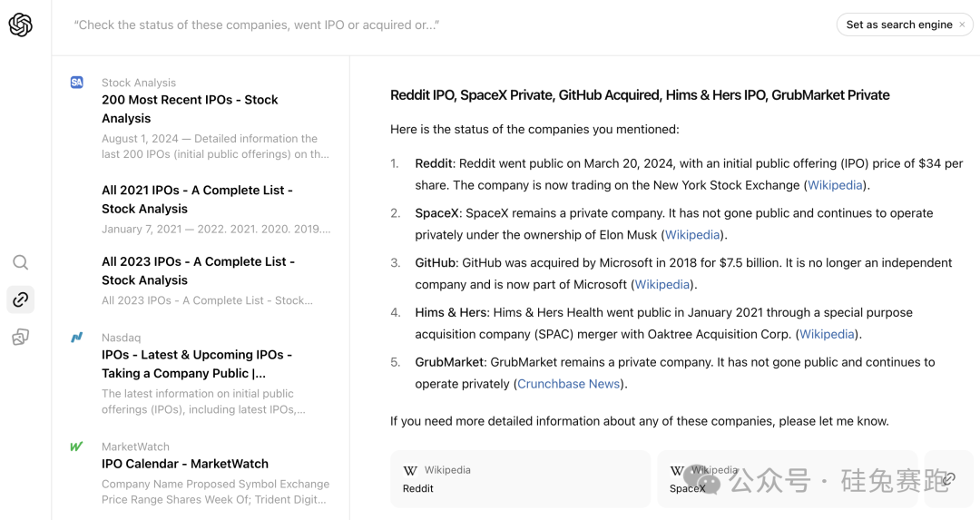Click the OpenAI logo icon
The height and width of the screenshot is (520, 980).
click(20, 25)
